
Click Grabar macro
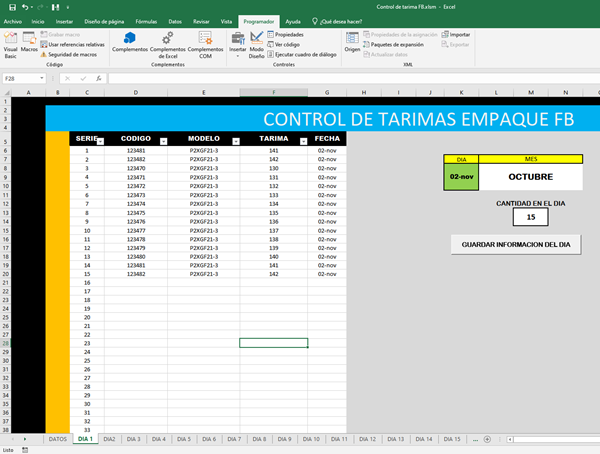[60, 34]
